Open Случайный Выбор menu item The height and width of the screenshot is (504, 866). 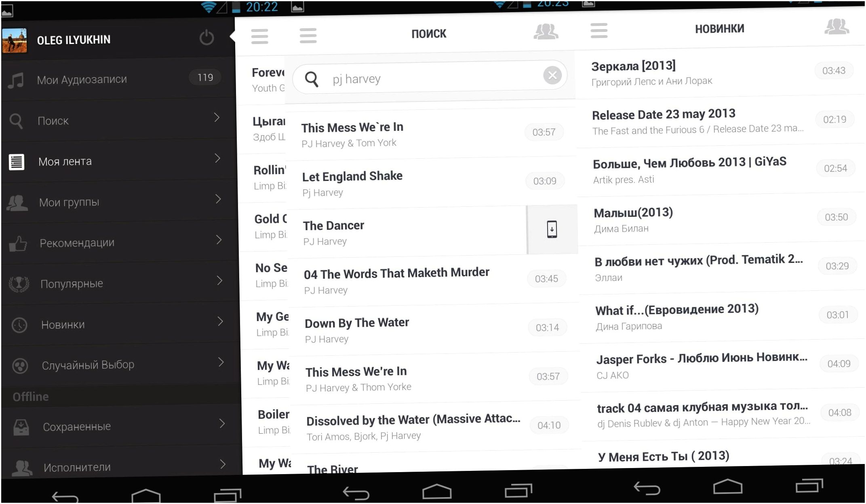[x=122, y=365]
